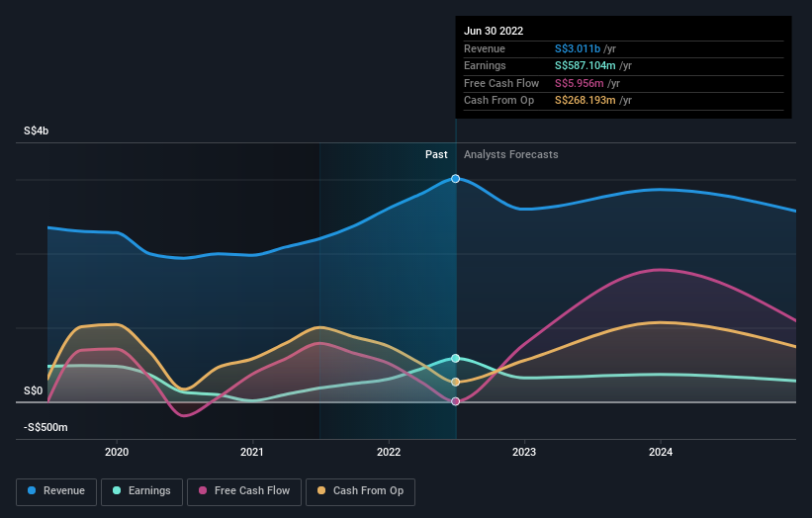Click the blue Revenue legend dot
The image size is (812, 518).
[x=32, y=490]
